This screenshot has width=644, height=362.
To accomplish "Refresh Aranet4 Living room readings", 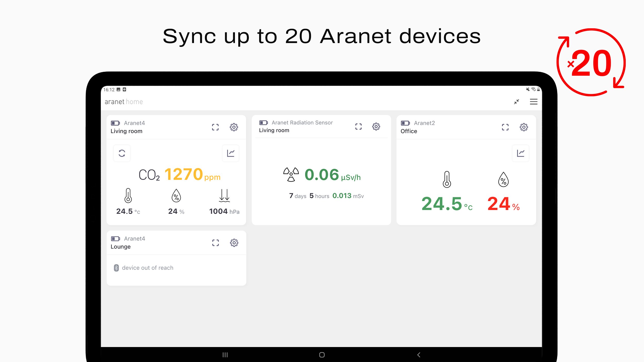I will (x=122, y=153).
